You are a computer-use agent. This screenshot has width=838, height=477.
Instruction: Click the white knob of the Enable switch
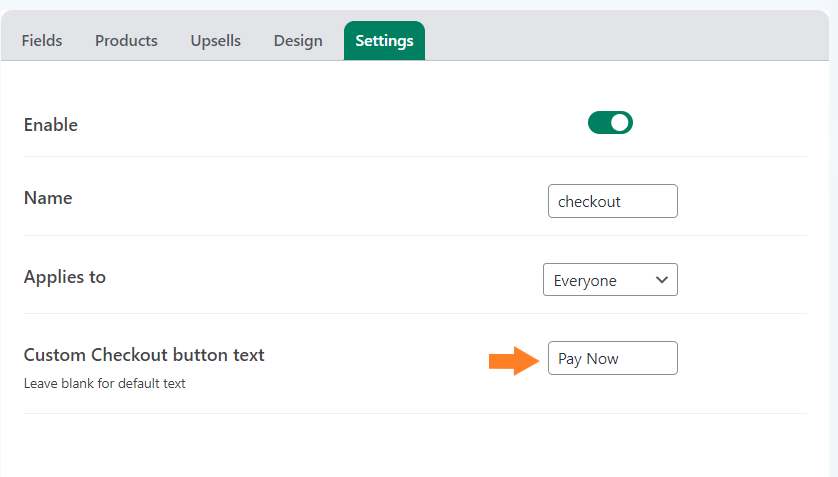point(620,123)
